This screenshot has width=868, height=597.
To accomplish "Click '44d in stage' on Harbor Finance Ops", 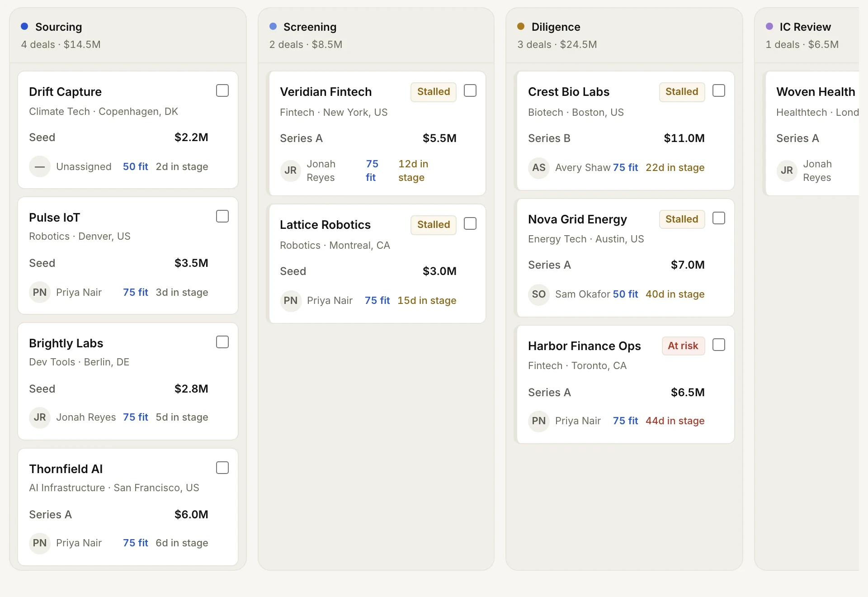I will (x=675, y=421).
